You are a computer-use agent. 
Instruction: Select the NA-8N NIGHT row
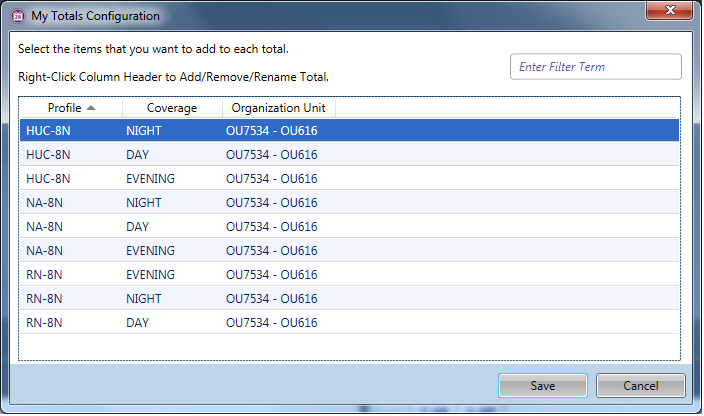349,203
